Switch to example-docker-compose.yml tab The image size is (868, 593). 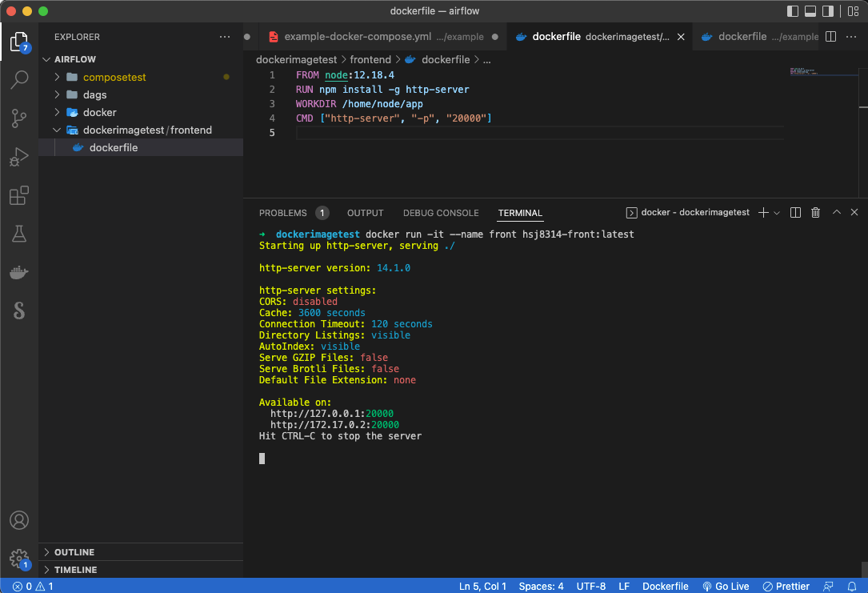tap(384, 37)
